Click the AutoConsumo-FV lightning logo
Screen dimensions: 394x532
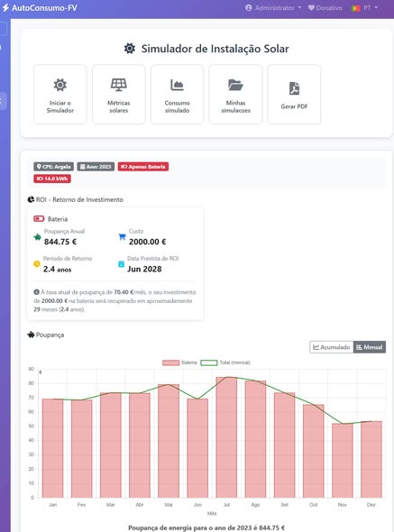pos(5,7)
